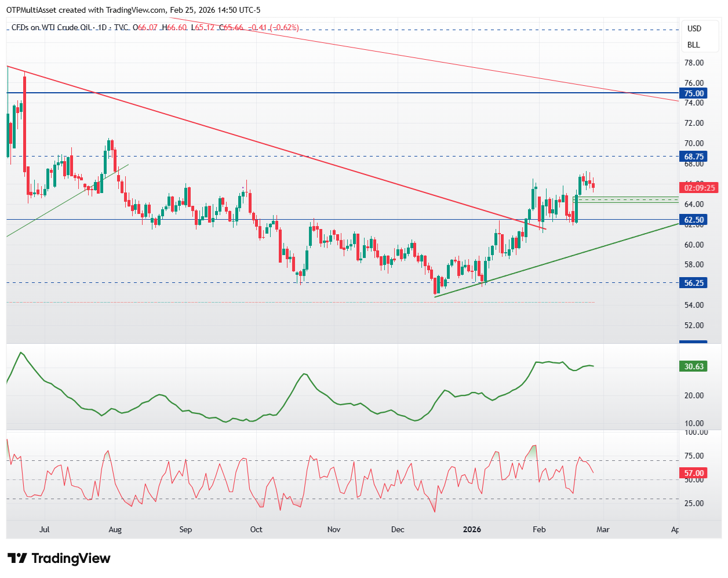
Task: Click the TradingView wordmark text
Action: tap(71, 558)
